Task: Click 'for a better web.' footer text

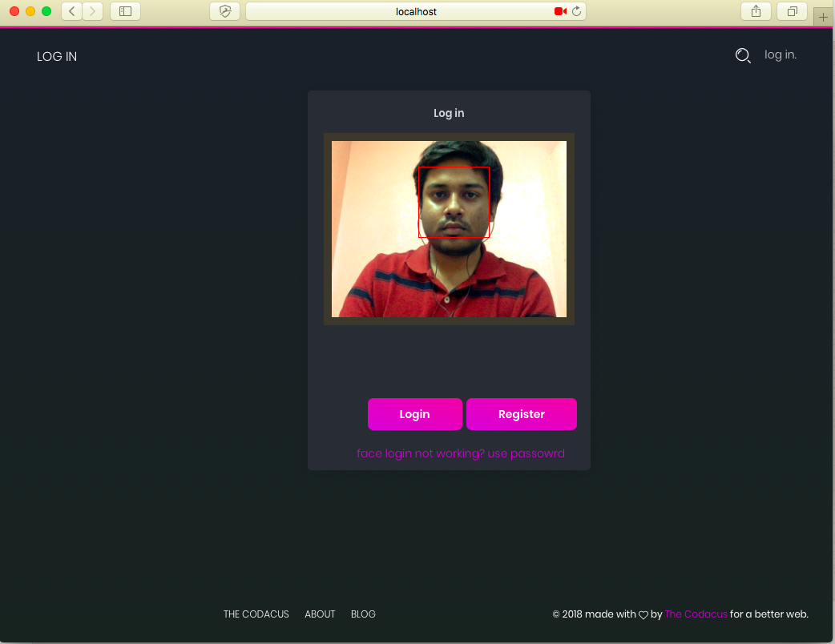Action: [x=769, y=614]
